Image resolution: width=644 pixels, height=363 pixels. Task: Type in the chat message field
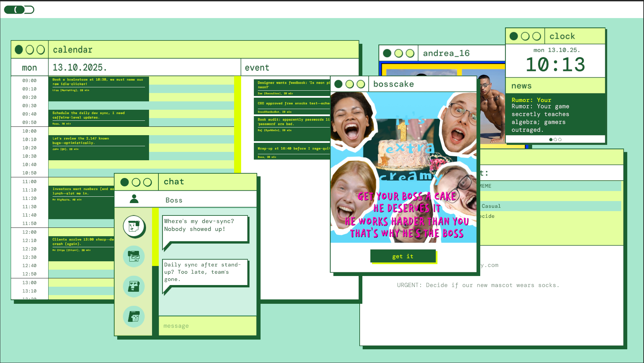[208, 326]
